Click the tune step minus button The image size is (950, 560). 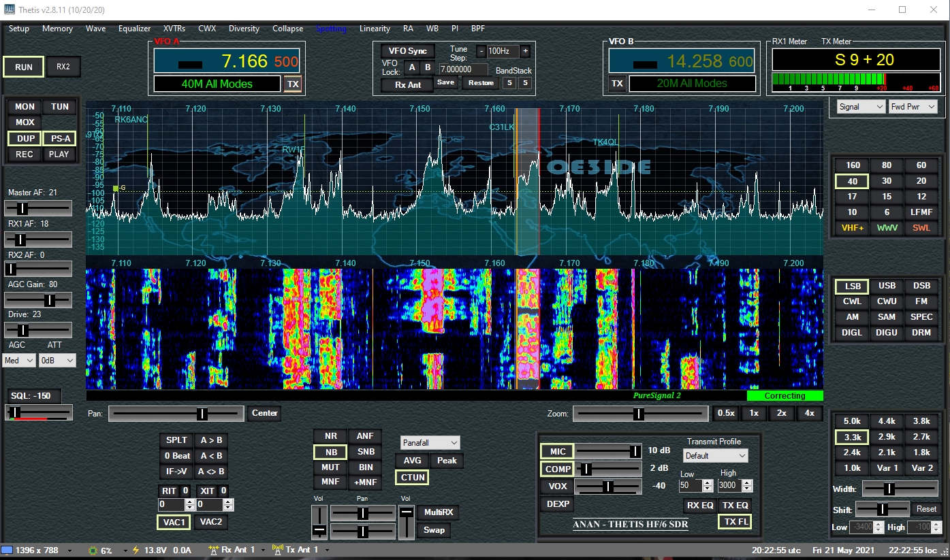pos(481,51)
